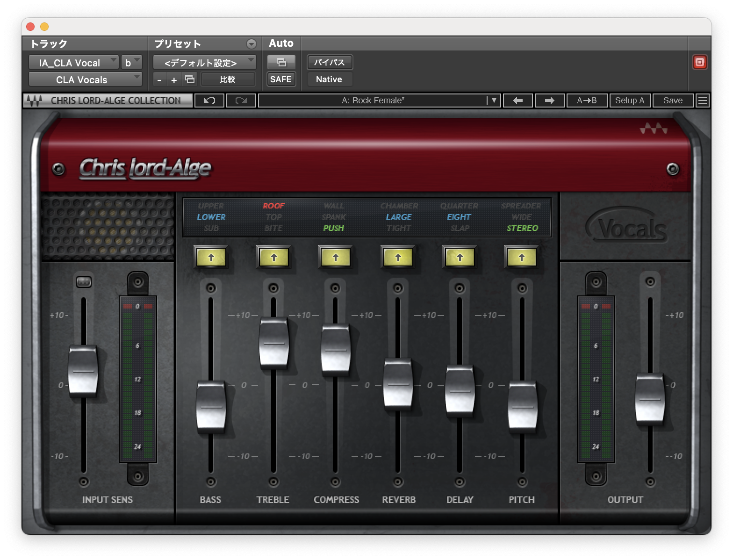This screenshot has width=733, height=560.
Task: Click the Native format button
Action: [x=330, y=79]
